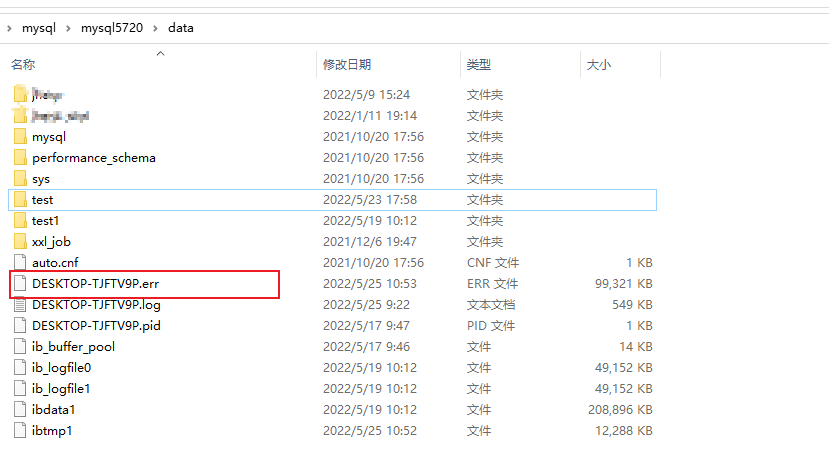Select the xxl_job folder icon
829x453 pixels.
click(21, 242)
